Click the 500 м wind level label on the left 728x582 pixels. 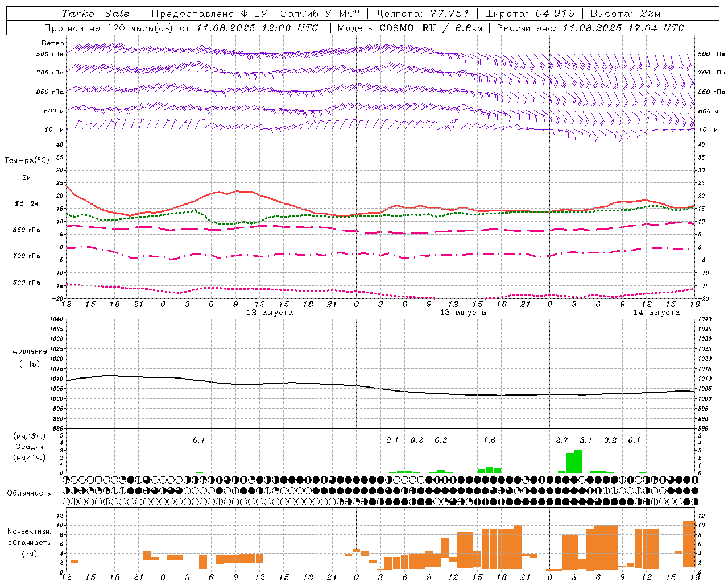coord(54,111)
